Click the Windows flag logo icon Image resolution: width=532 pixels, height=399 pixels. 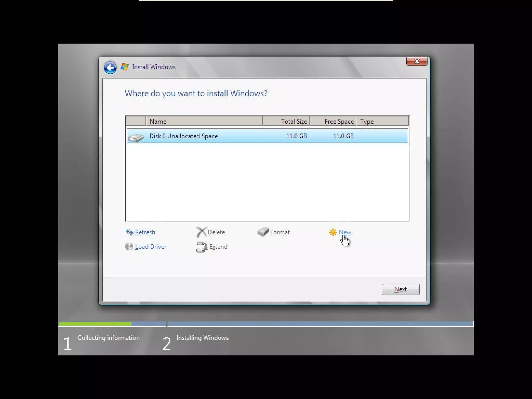[x=125, y=67]
